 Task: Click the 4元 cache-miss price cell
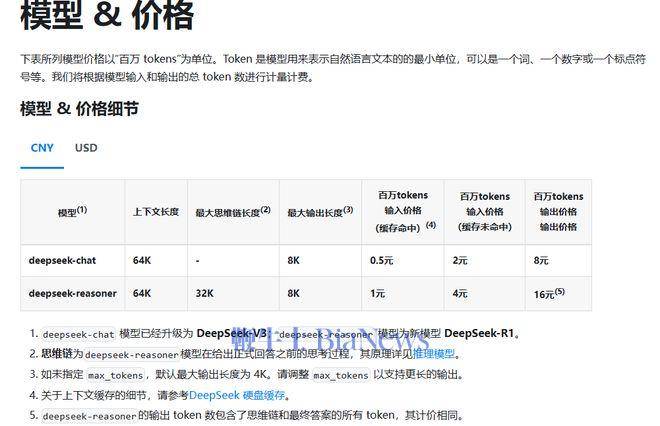point(460,293)
